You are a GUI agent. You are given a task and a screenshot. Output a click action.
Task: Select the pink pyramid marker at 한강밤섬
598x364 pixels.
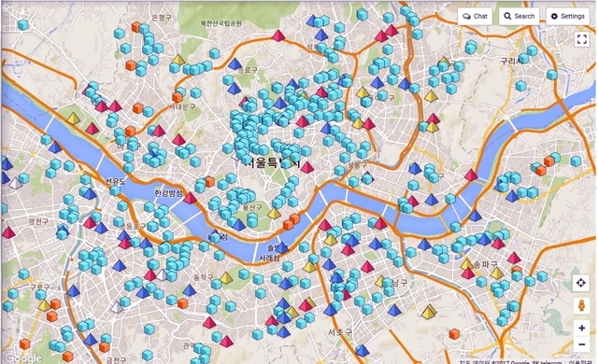click(x=190, y=198)
